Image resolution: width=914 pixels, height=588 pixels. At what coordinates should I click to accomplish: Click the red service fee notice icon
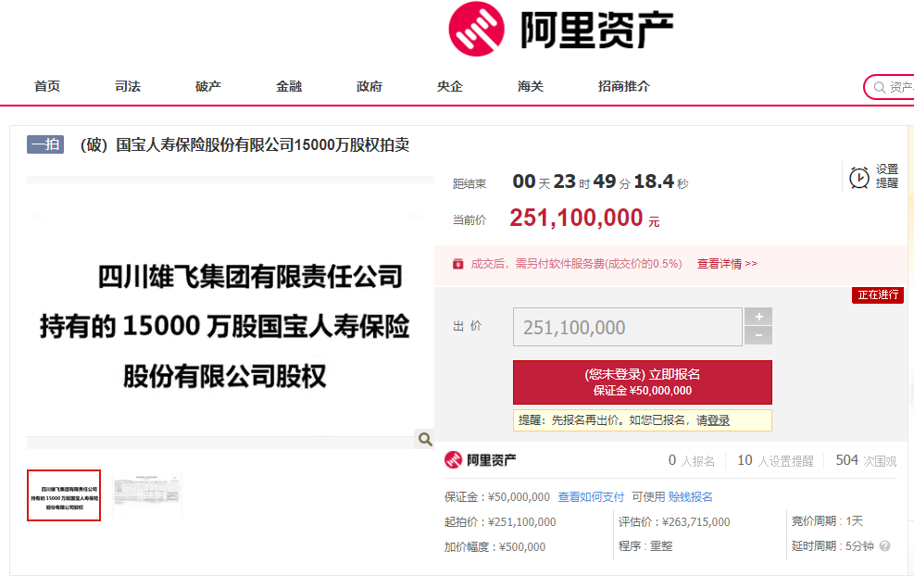458,264
